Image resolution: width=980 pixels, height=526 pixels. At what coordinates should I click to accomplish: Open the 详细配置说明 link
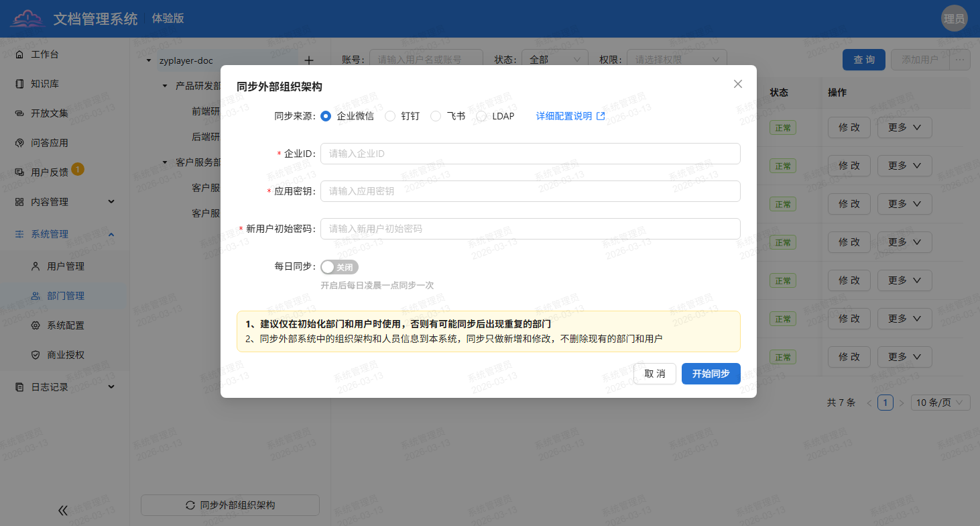coord(570,116)
